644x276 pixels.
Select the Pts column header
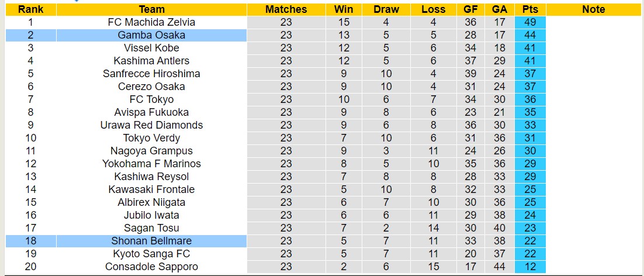(530, 9)
